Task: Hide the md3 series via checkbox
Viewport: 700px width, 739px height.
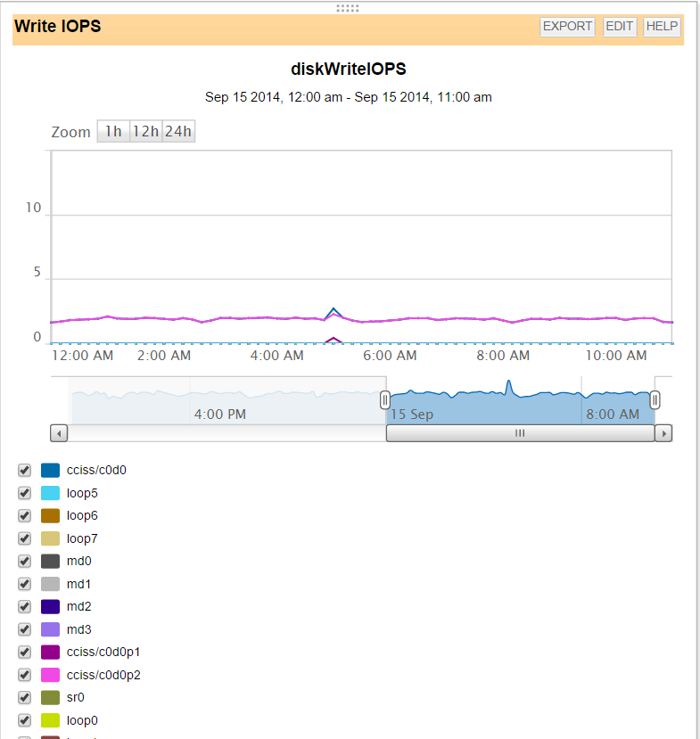Action: click(24, 629)
